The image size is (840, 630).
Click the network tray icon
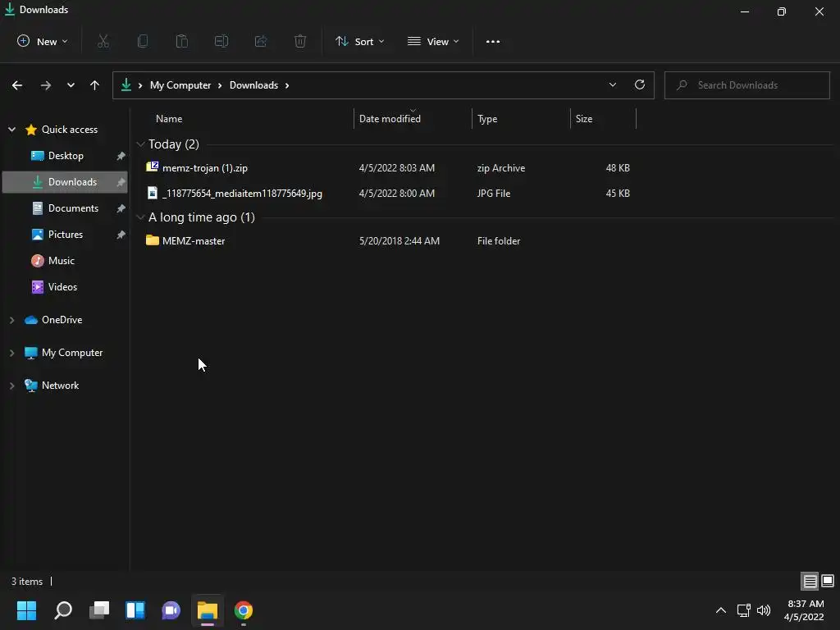(x=743, y=610)
